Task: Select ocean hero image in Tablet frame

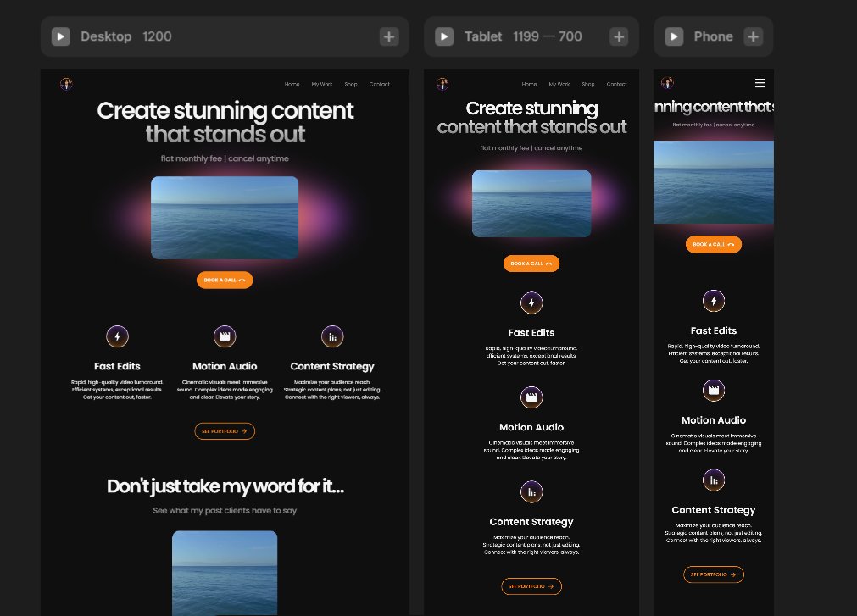Action: tap(531, 203)
